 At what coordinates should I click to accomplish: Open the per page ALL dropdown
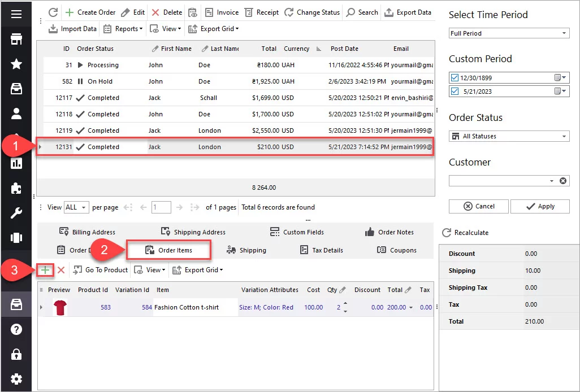coord(84,207)
